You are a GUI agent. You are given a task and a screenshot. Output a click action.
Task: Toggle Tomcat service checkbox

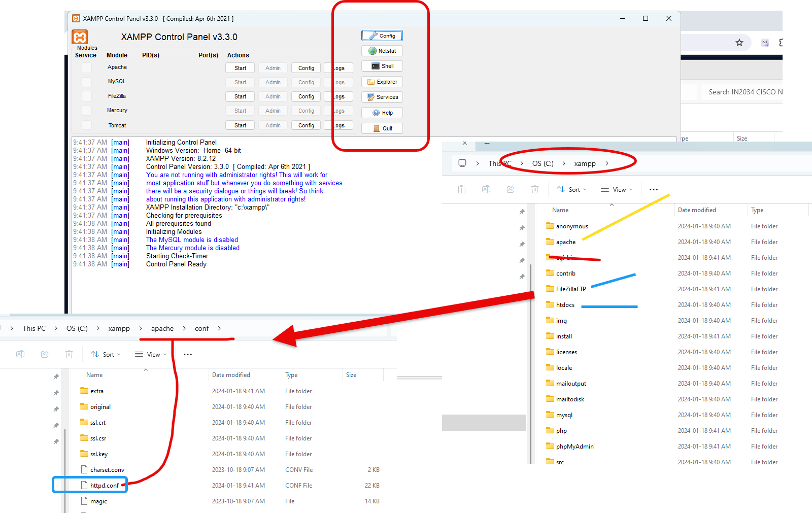pyautogui.click(x=87, y=125)
